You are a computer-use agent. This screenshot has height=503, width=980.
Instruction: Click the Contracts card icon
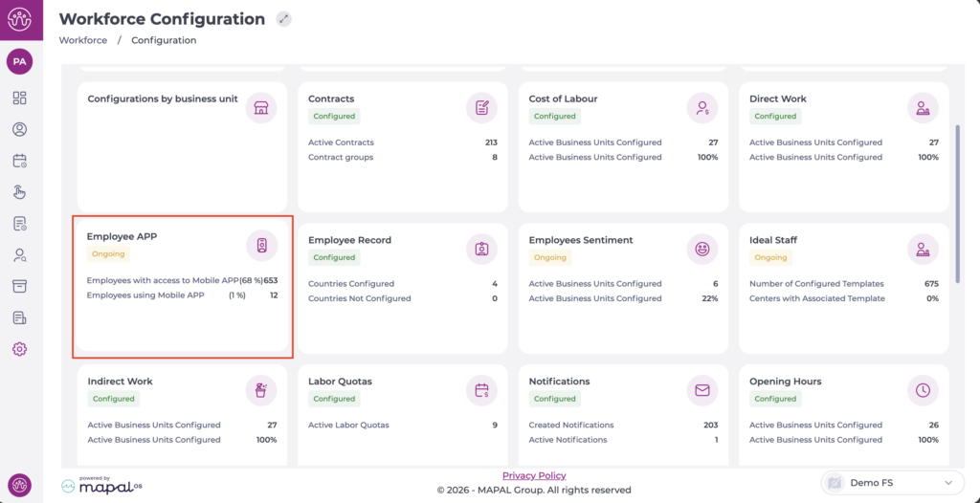point(481,108)
